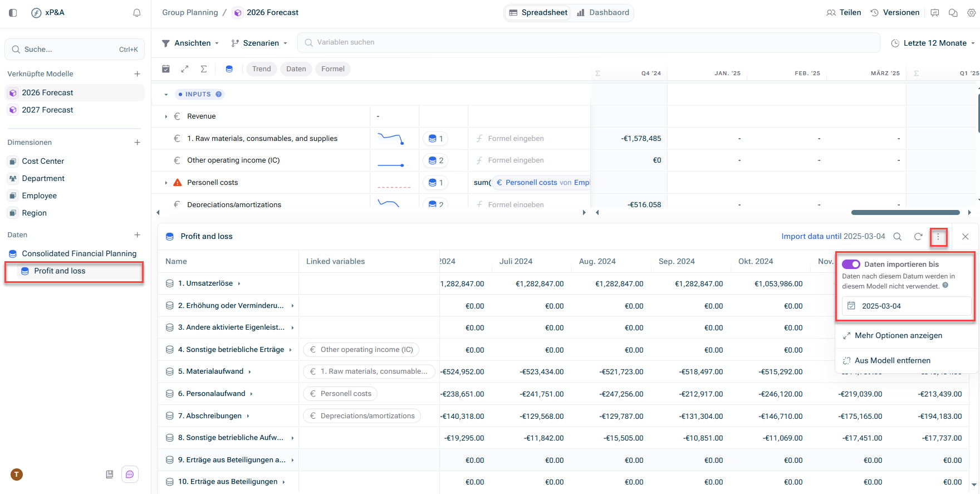Open the user avatar T
The height and width of the screenshot is (494, 980).
[17, 475]
